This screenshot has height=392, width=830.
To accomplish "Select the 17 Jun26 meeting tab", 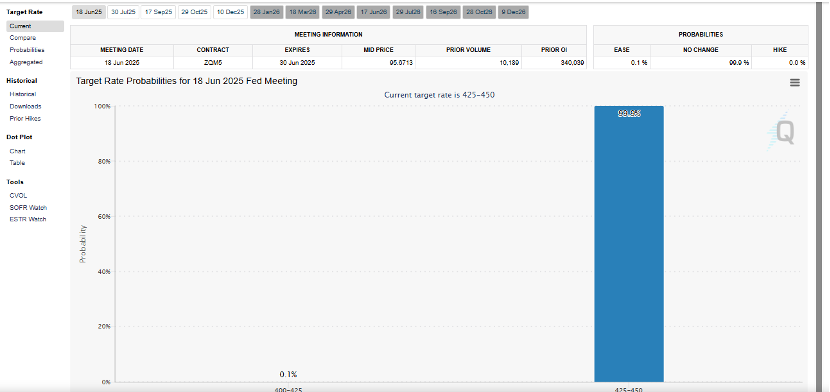I will (x=374, y=12).
